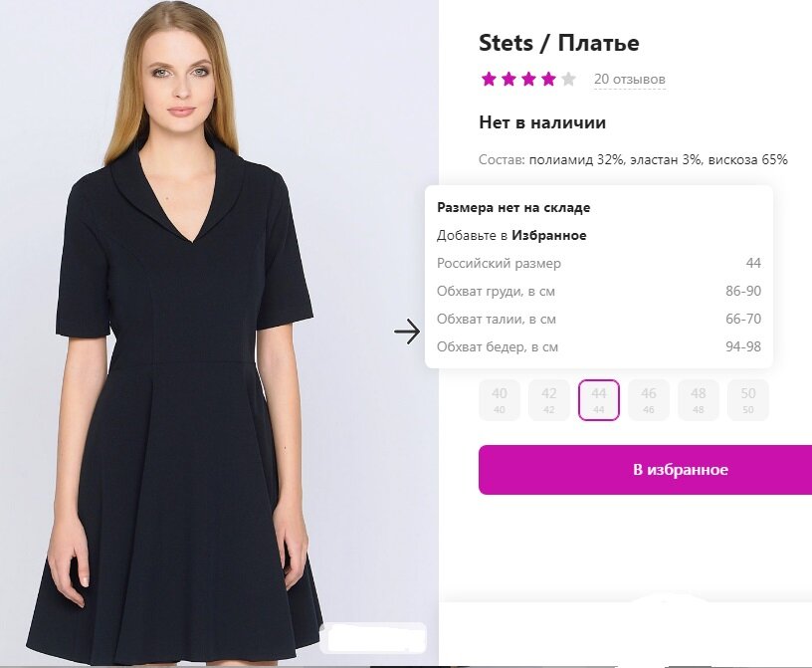
Task: Click the fourth purple rating star
Action: [548, 79]
